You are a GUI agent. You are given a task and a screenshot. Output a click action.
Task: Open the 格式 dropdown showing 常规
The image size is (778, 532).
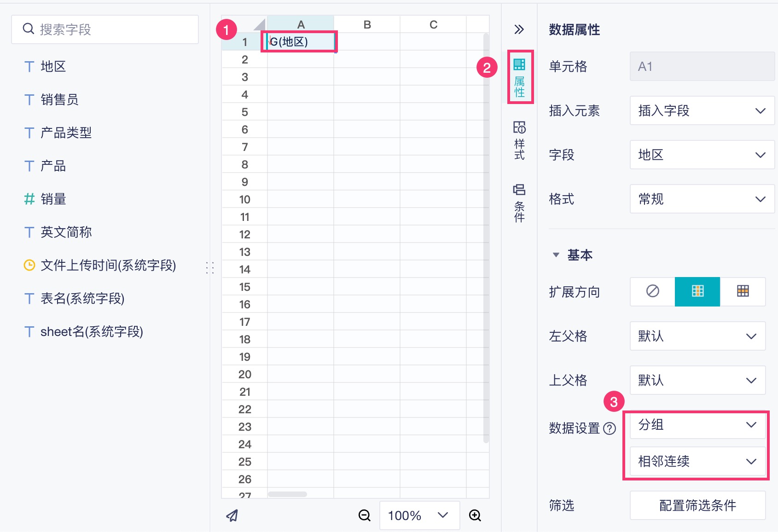point(702,199)
